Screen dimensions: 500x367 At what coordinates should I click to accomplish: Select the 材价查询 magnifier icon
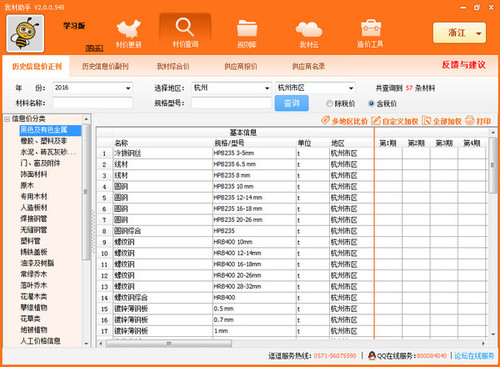click(185, 27)
